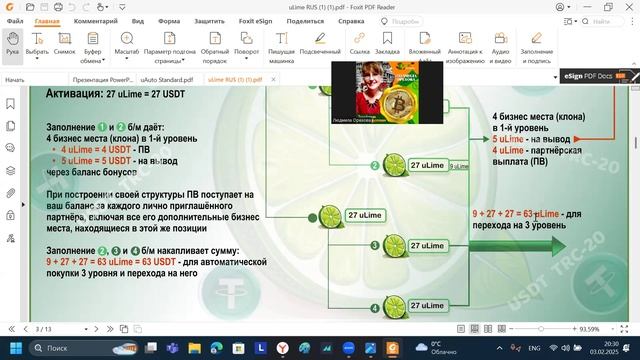This screenshot has height=360, width=640.
Task: Open the Комментарий ribbon tab
Action: 96,21
